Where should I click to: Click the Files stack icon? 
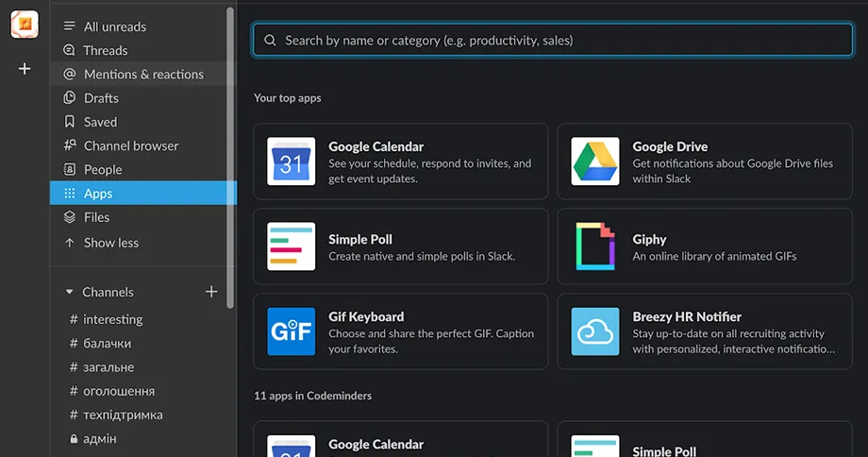pos(69,216)
